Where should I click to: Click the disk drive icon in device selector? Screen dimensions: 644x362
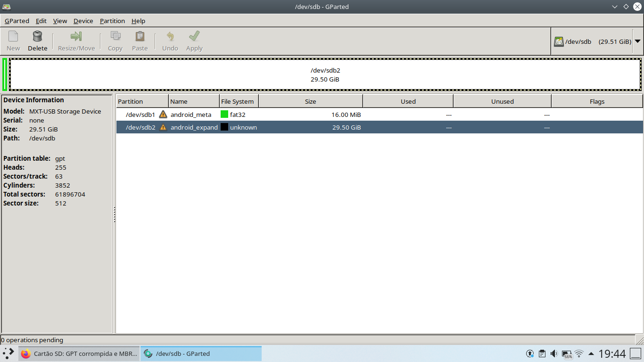559,41
